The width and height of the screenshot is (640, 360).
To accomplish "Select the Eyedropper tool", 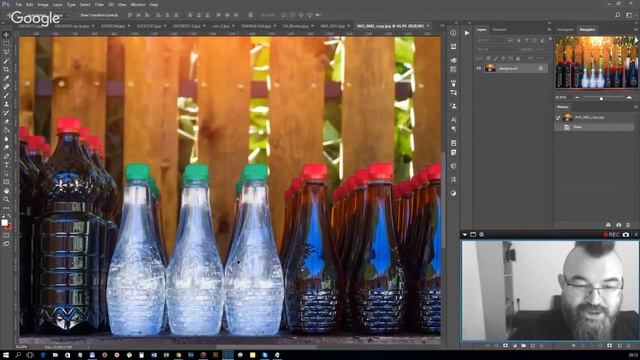I will click(x=6, y=78).
